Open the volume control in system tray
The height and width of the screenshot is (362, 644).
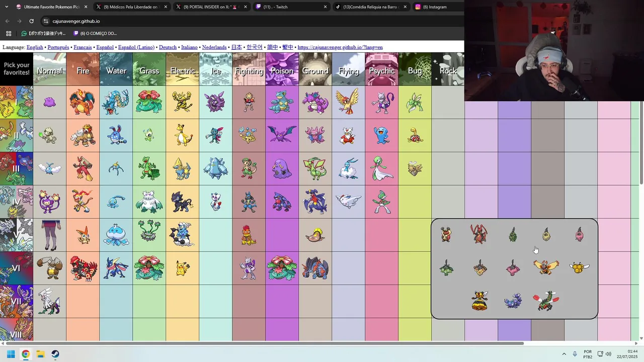tap(608, 354)
